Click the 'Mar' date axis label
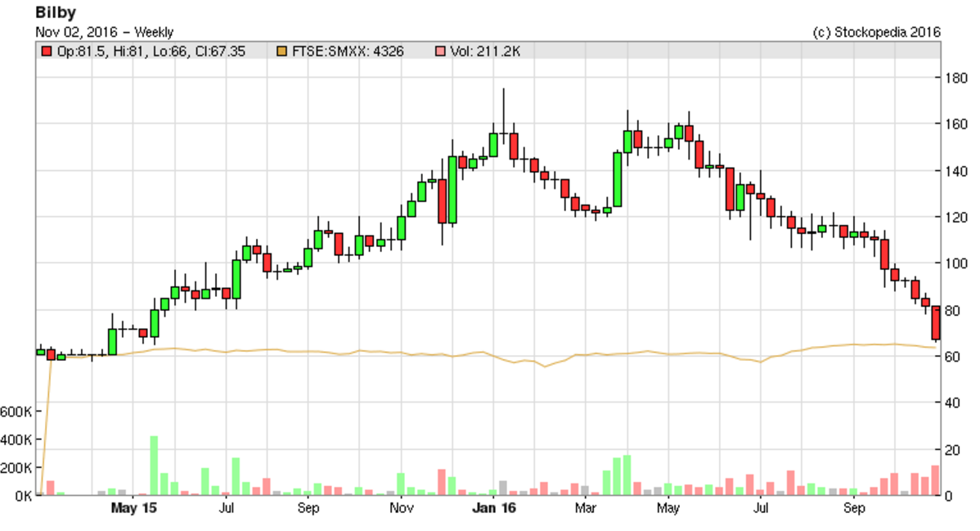The image size is (980, 531). [585, 508]
